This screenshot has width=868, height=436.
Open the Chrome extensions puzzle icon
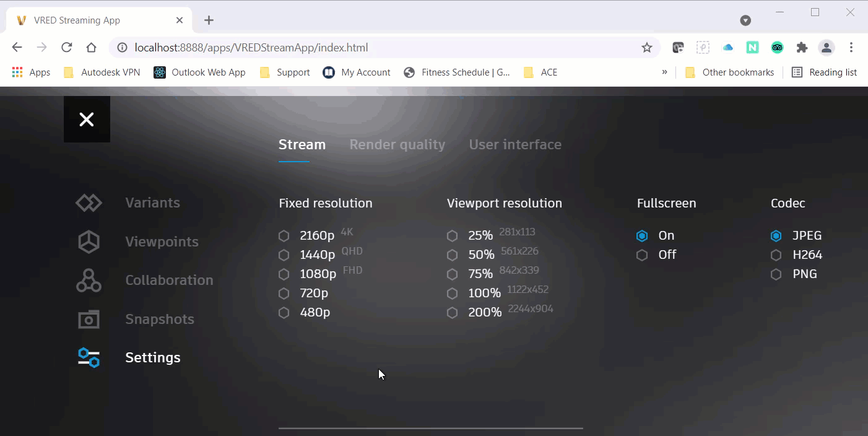[x=802, y=48]
